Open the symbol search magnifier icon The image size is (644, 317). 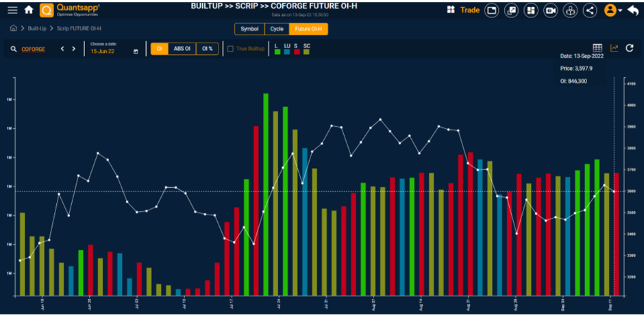[14, 49]
